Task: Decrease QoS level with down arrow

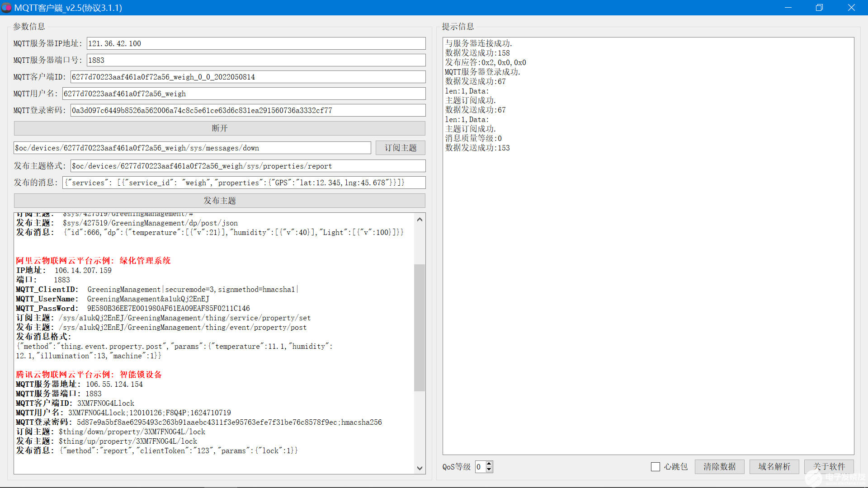Action: [489, 470]
